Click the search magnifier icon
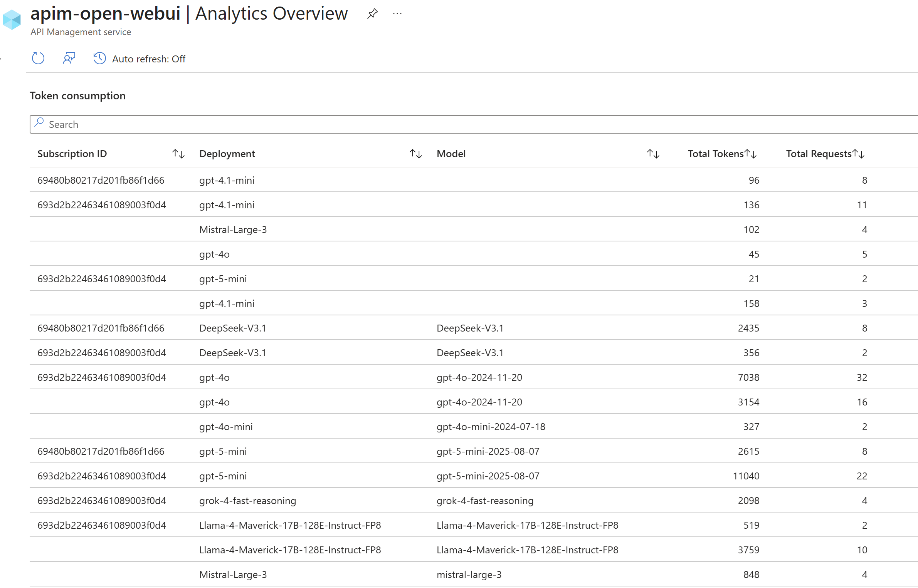Image resolution: width=918 pixels, height=588 pixels. point(39,123)
